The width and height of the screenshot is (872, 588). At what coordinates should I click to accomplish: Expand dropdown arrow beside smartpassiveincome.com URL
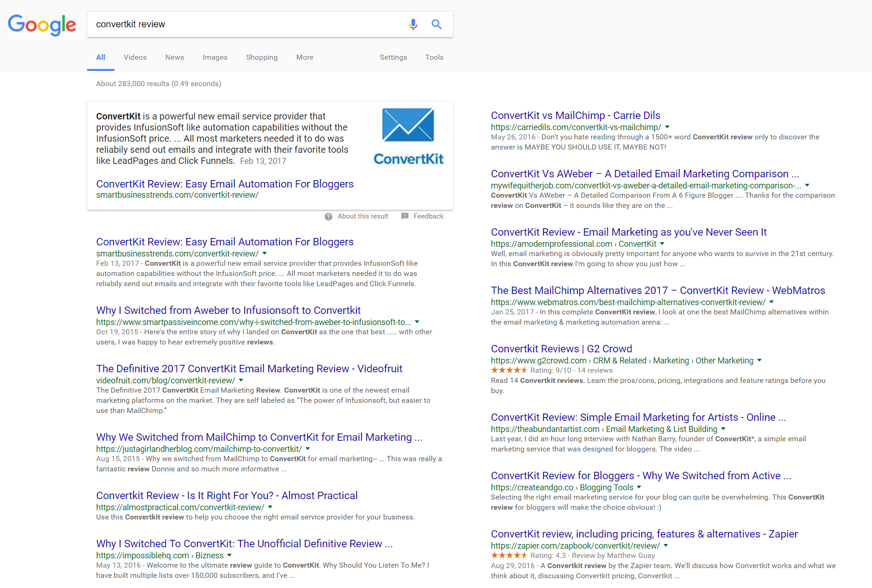(x=417, y=322)
